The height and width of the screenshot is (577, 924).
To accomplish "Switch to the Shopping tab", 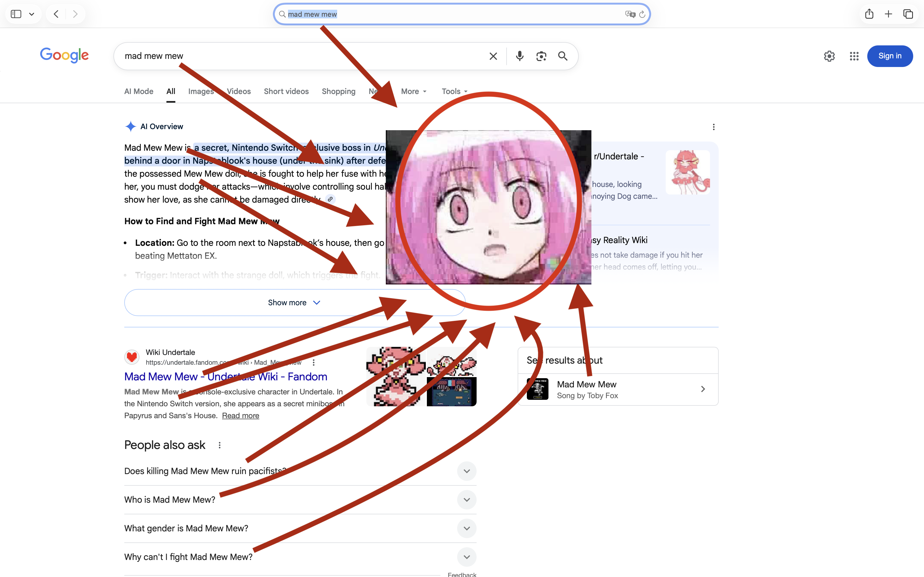I will [339, 91].
